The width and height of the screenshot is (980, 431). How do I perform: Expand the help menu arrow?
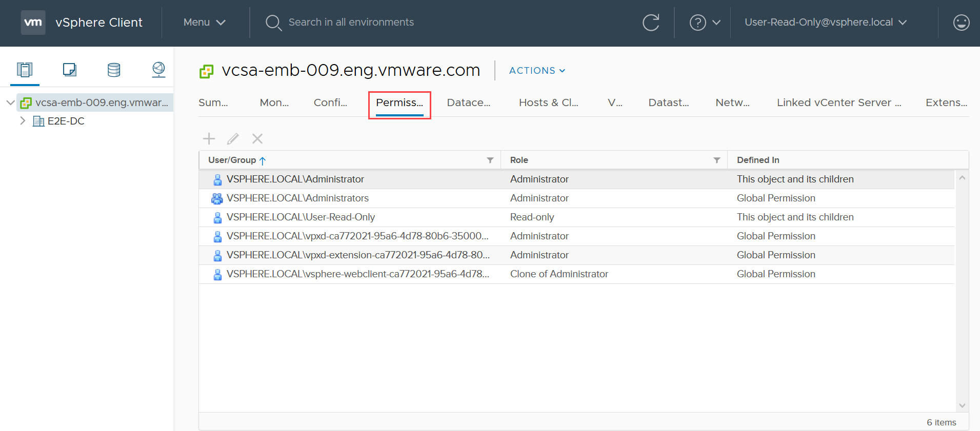[x=716, y=23]
